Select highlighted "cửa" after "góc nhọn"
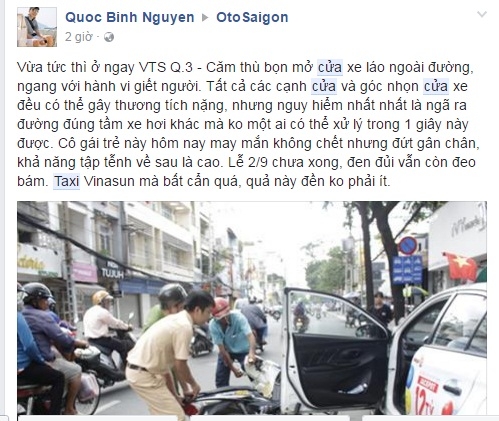The height and width of the screenshot is (421, 499). coord(436,86)
